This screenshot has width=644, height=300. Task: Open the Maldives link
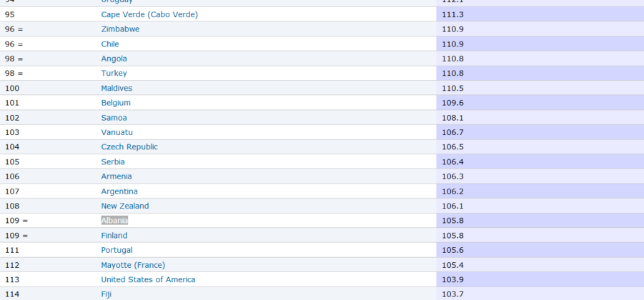(117, 88)
